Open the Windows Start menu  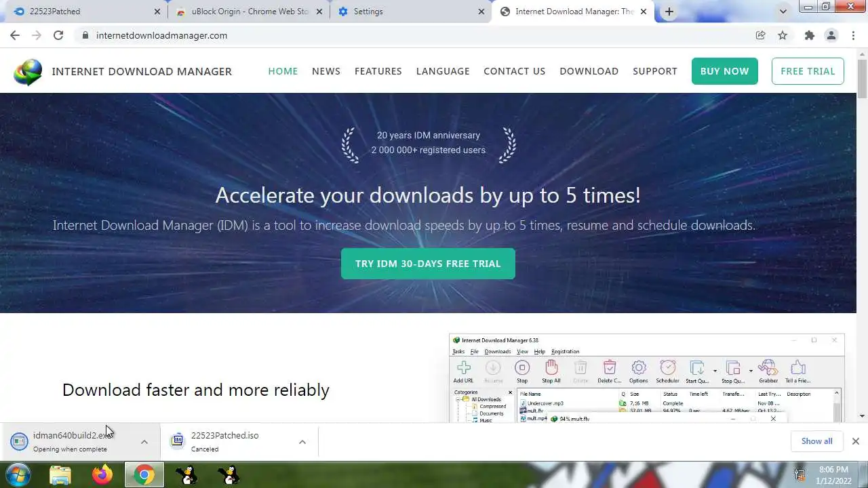point(18,475)
